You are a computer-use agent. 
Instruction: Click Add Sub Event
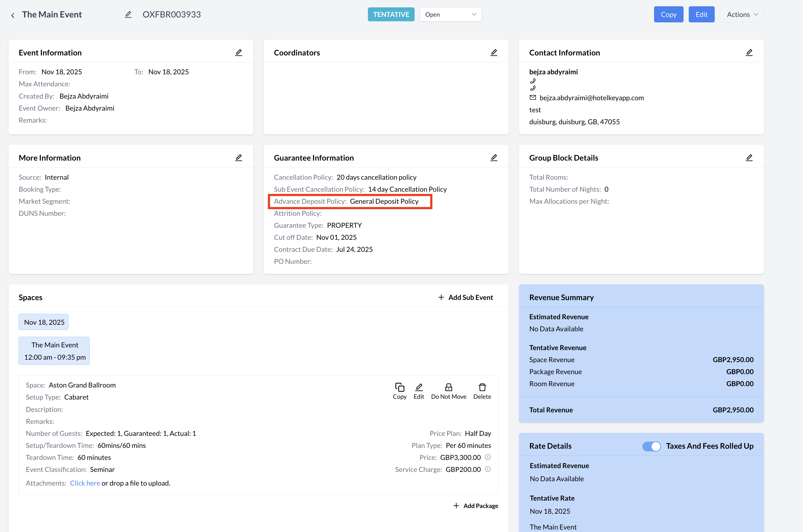[465, 298]
